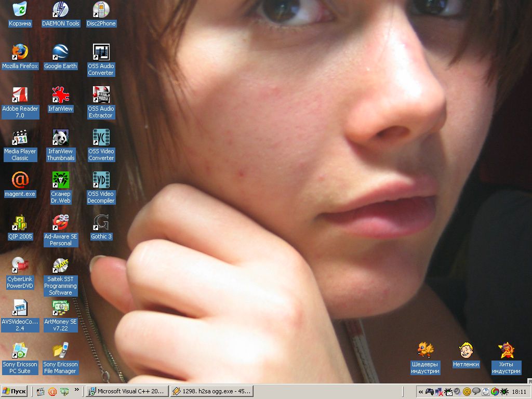Click the Пуск start button
Screen dimensions: 532x399
(15, 391)
